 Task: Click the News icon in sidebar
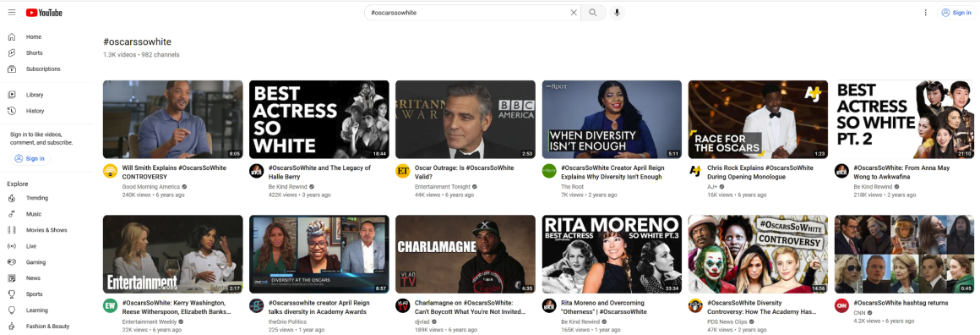(12, 278)
